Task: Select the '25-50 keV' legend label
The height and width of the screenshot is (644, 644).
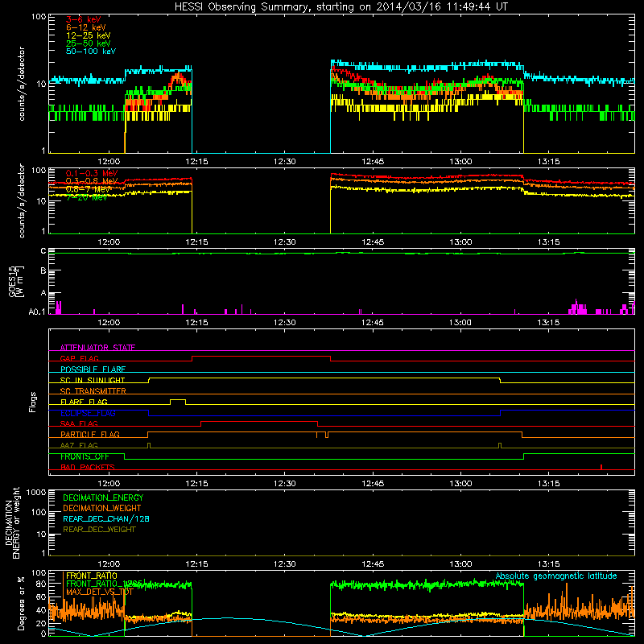Action: pyautogui.click(x=89, y=43)
